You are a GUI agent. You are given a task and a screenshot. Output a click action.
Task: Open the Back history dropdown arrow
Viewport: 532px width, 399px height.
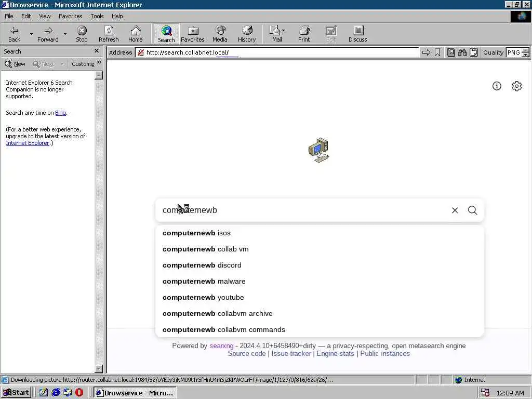(x=31, y=34)
